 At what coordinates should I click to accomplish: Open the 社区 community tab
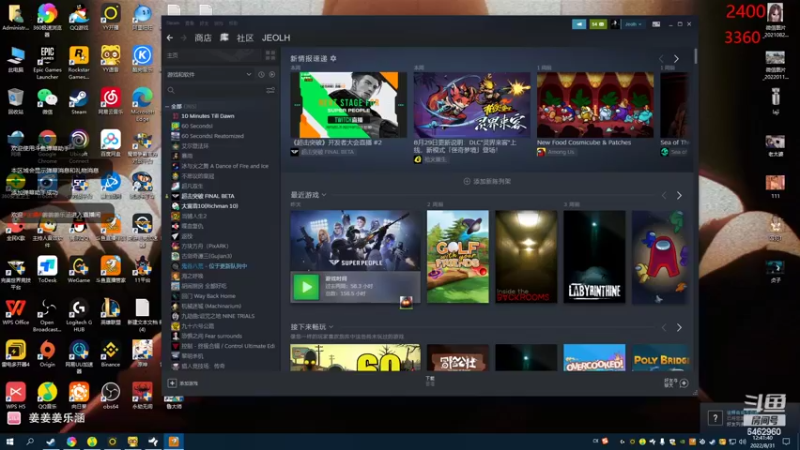[245, 38]
